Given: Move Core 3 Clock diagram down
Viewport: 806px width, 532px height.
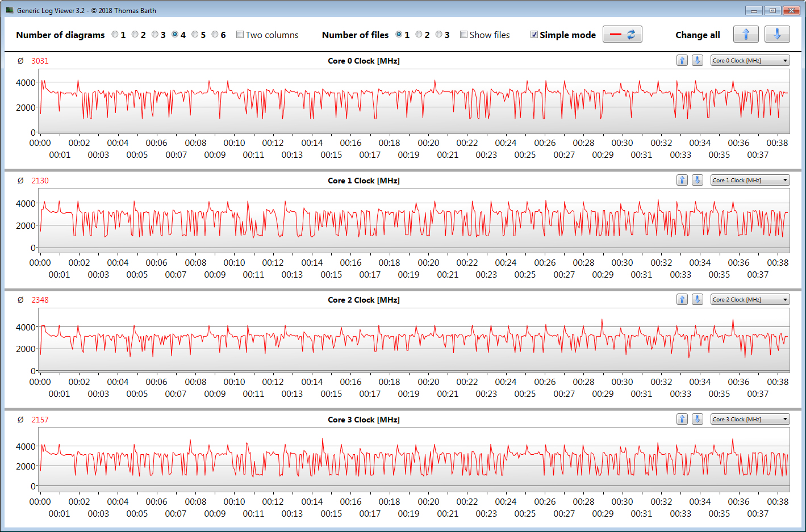Looking at the screenshot, I should point(698,419).
